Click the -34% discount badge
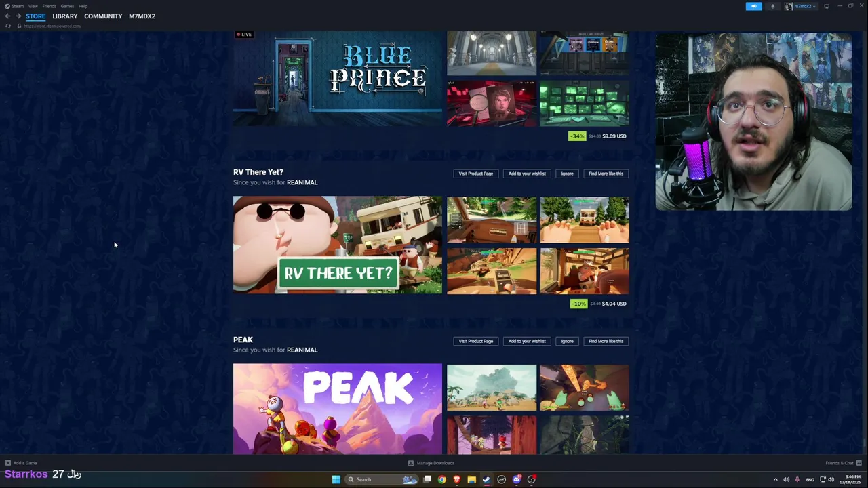Image resolution: width=868 pixels, height=488 pixels. point(577,136)
